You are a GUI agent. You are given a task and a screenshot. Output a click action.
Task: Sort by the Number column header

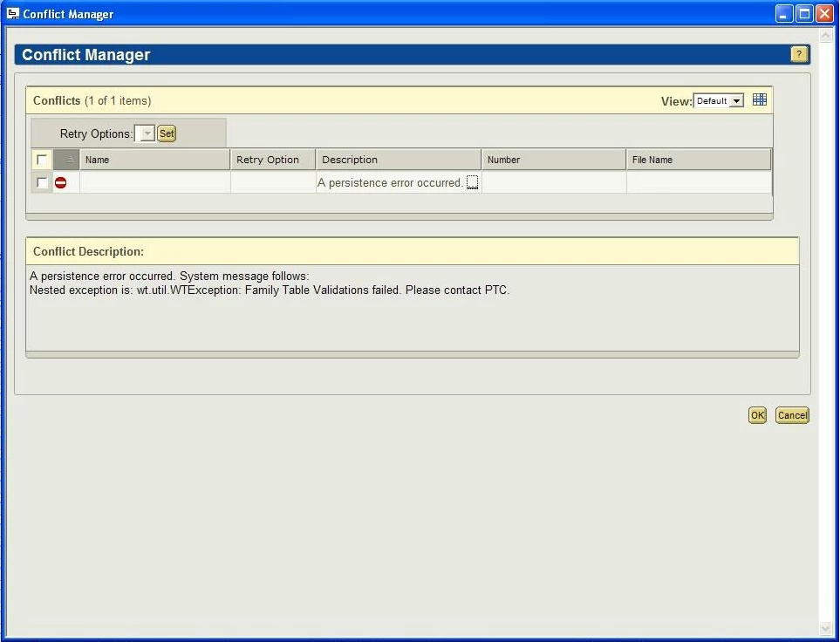point(554,160)
